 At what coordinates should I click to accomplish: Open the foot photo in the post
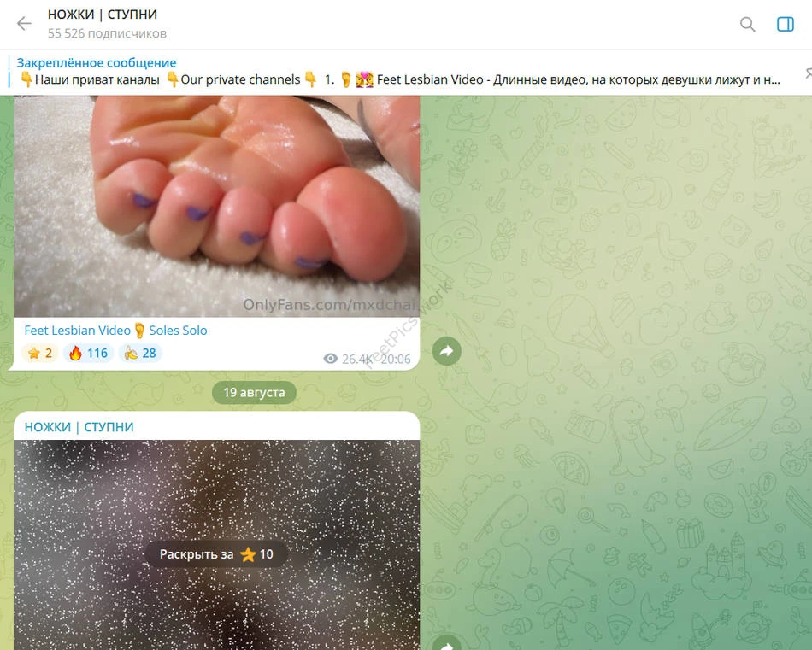pyautogui.click(x=216, y=206)
